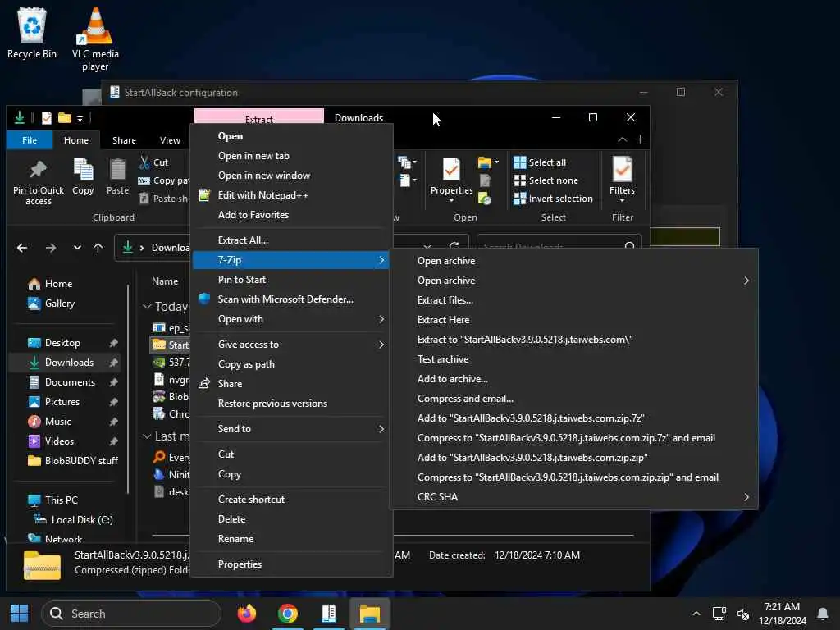
Task: Open the notifications bell in system tray
Action: pyautogui.click(x=822, y=614)
